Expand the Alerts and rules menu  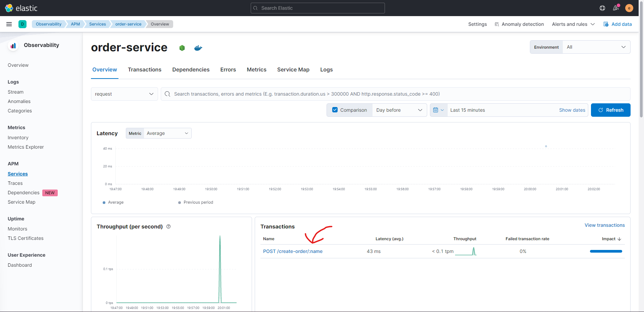(x=573, y=24)
